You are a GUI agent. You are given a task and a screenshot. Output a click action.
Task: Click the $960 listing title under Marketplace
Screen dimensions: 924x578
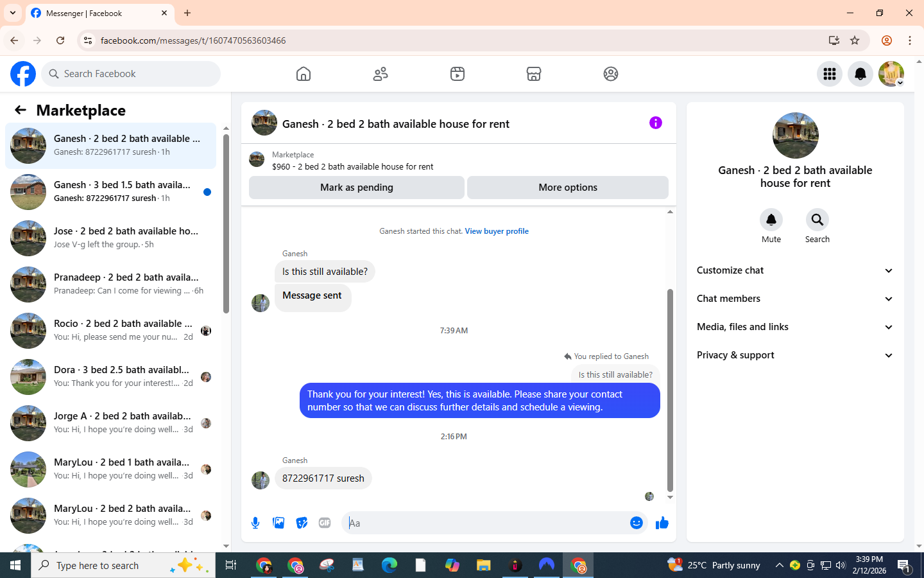[x=352, y=166]
